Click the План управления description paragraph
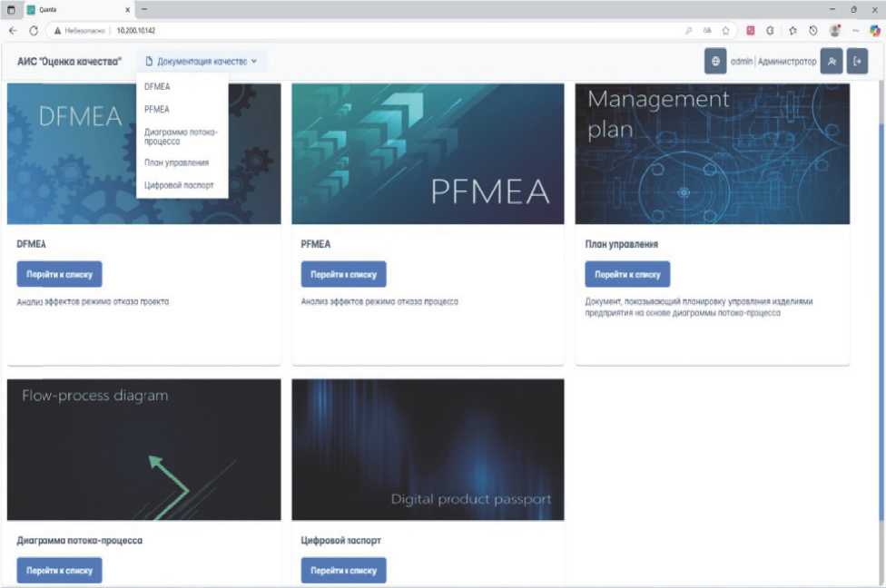 click(699, 308)
